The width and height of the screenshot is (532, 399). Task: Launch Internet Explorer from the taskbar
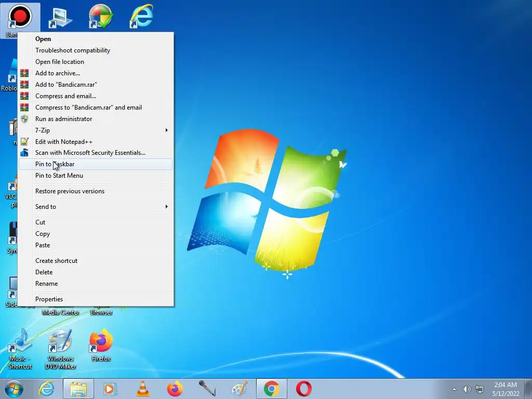(x=46, y=389)
